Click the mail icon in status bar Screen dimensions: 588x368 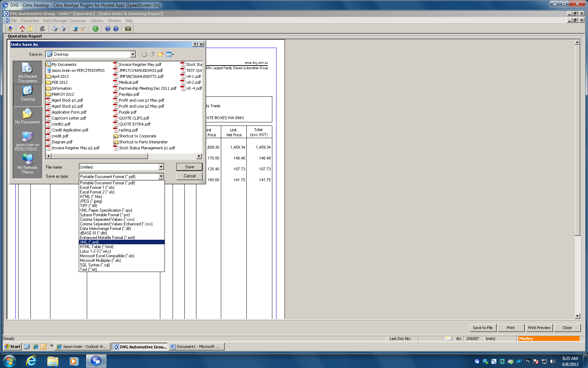pos(449,339)
